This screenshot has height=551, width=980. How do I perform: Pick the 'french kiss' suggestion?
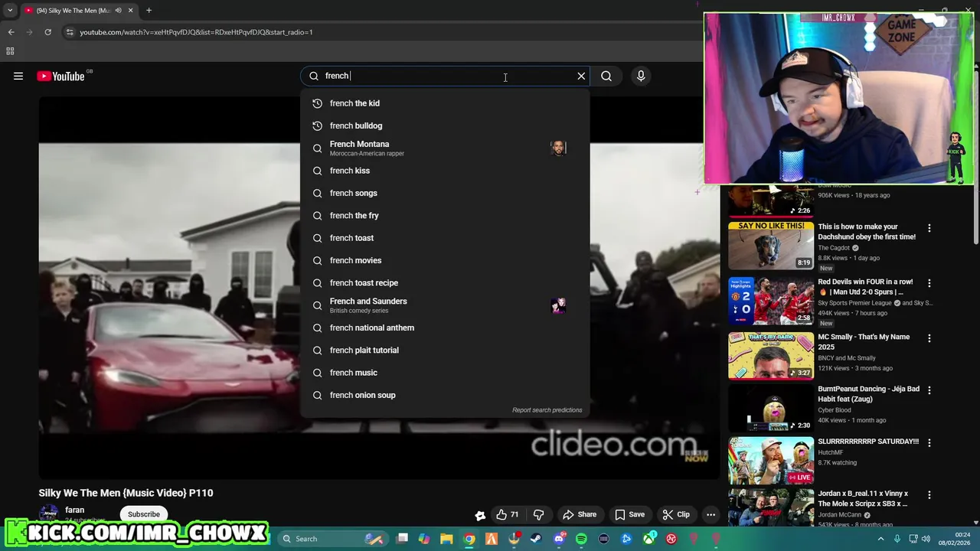446,171
